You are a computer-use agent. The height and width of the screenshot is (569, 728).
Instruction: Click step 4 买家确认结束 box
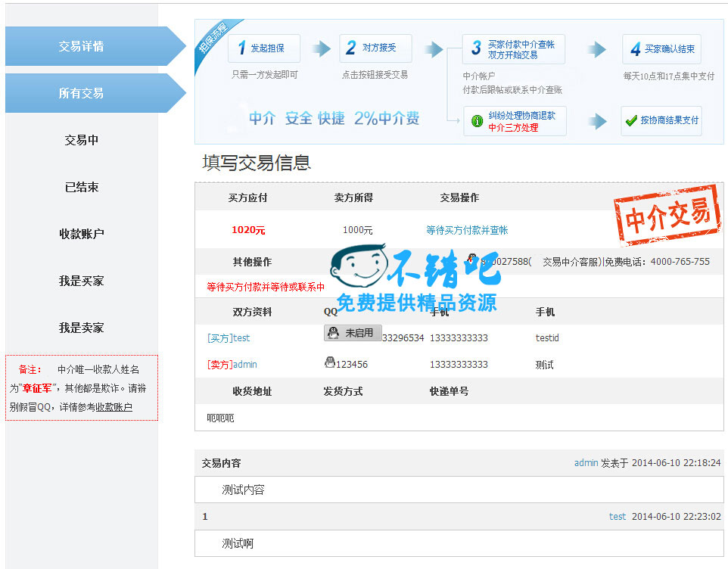(661, 49)
